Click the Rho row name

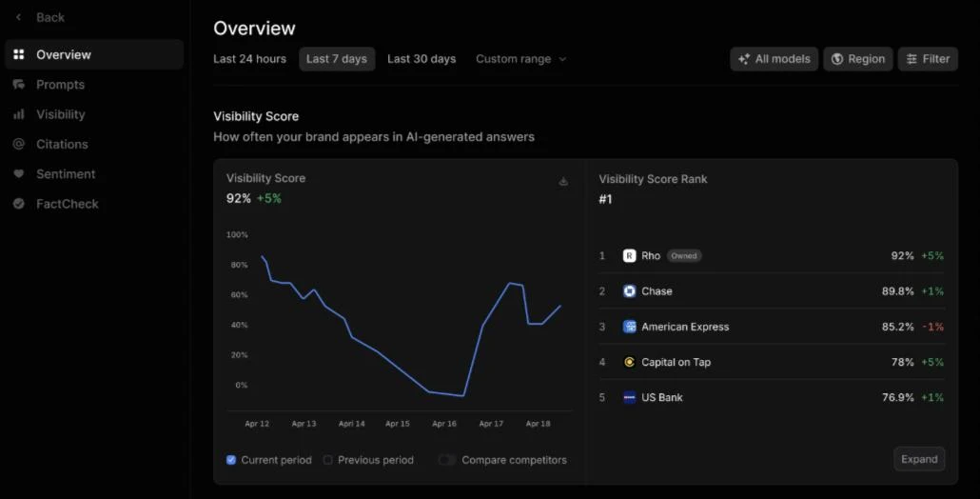[x=651, y=256]
